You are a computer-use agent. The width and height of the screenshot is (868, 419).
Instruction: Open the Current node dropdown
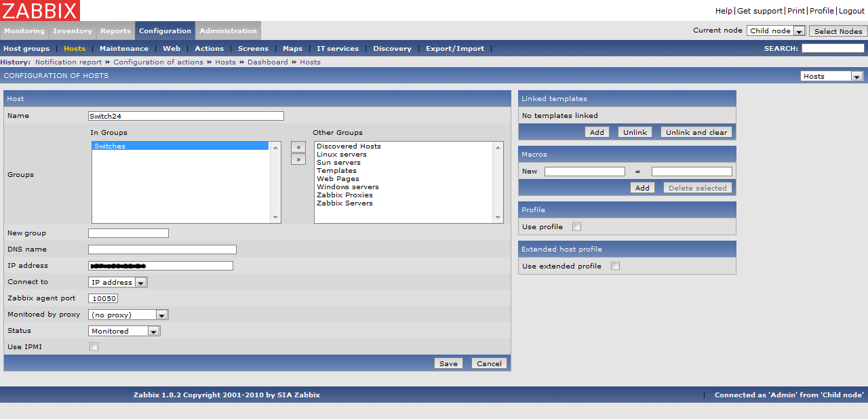775,31
